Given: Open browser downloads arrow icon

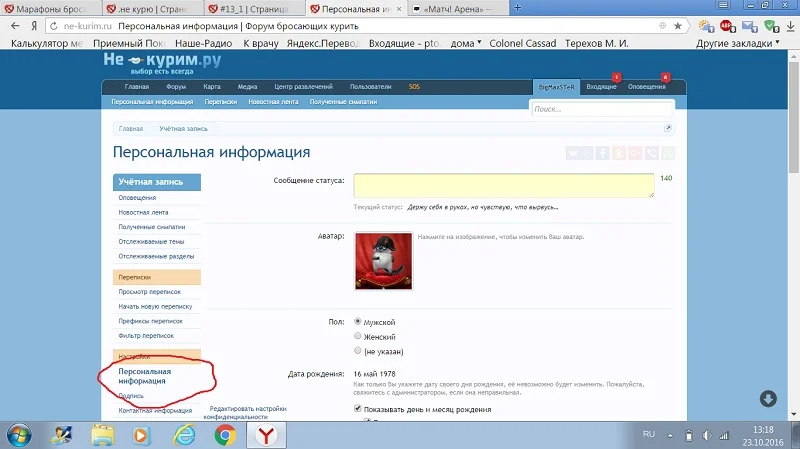Looking at the screenshot, I should 790,26.
